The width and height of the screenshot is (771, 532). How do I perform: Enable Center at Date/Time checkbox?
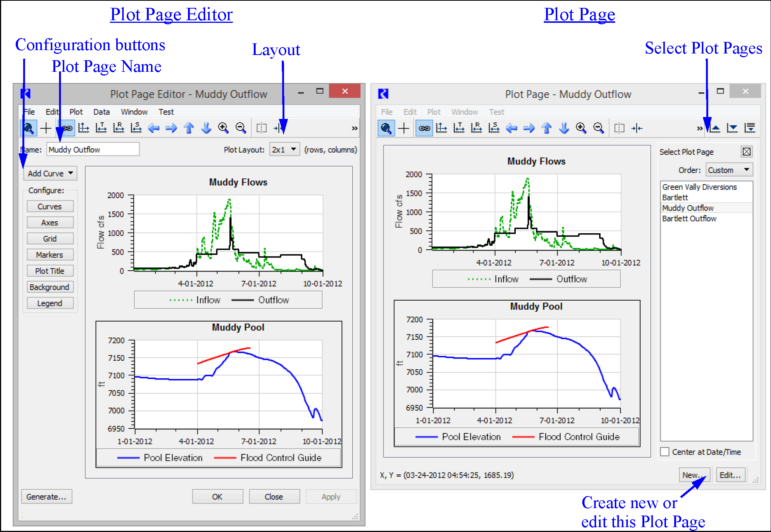coord(665,452)
